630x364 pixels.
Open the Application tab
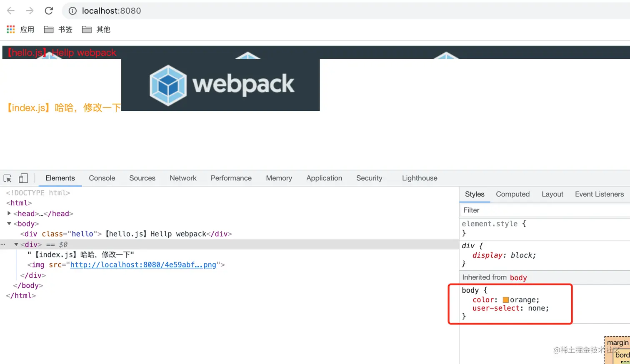click(x=324, y=178)
